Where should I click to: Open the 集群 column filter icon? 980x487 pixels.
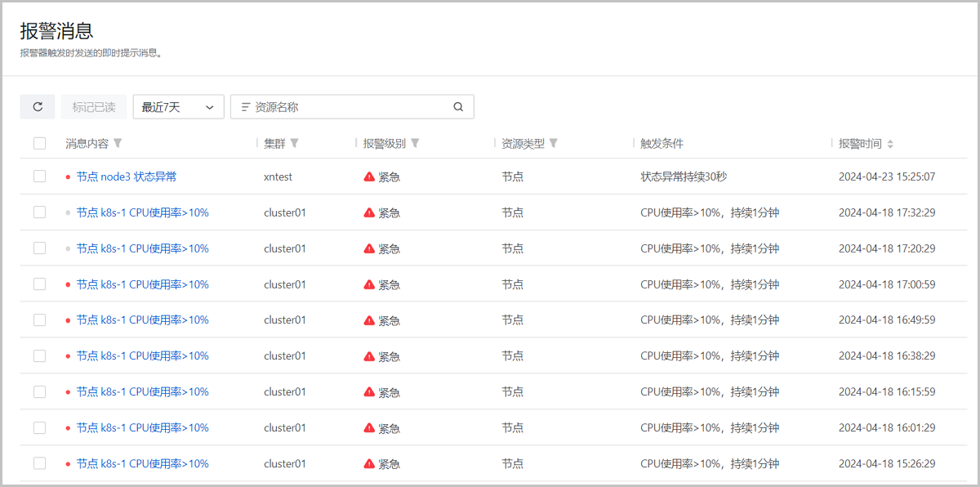[294, 144]
